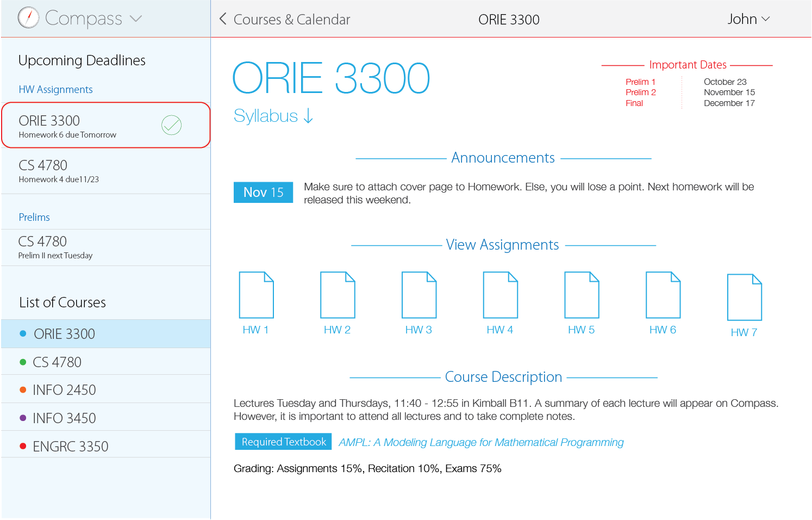Image resolution: width=812 pixels, height=520 pixels.
Task: Open the AMPL textbook link
Action: point(481,442)
